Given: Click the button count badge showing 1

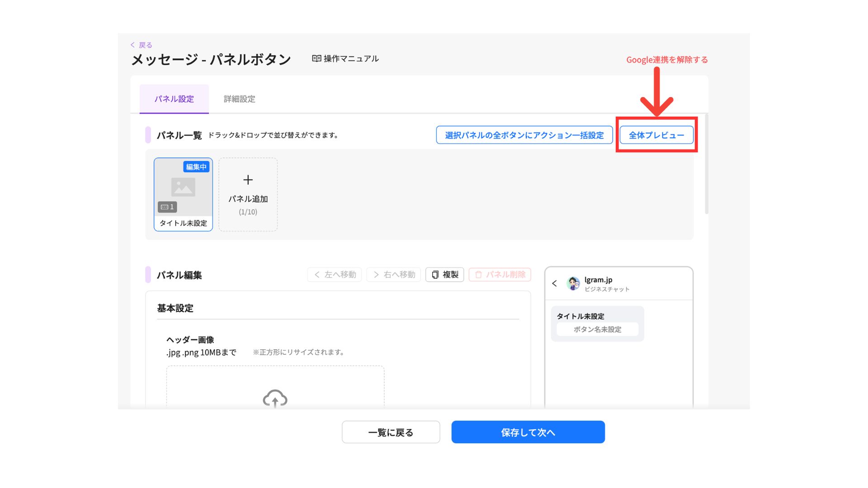Looking at the screenshot, I should [x=167, y=207].
